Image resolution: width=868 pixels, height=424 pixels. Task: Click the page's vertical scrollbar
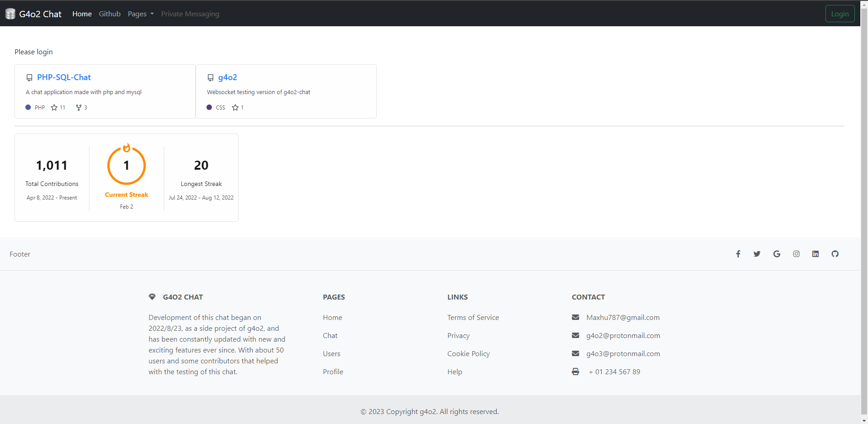(x=864, y=181)
